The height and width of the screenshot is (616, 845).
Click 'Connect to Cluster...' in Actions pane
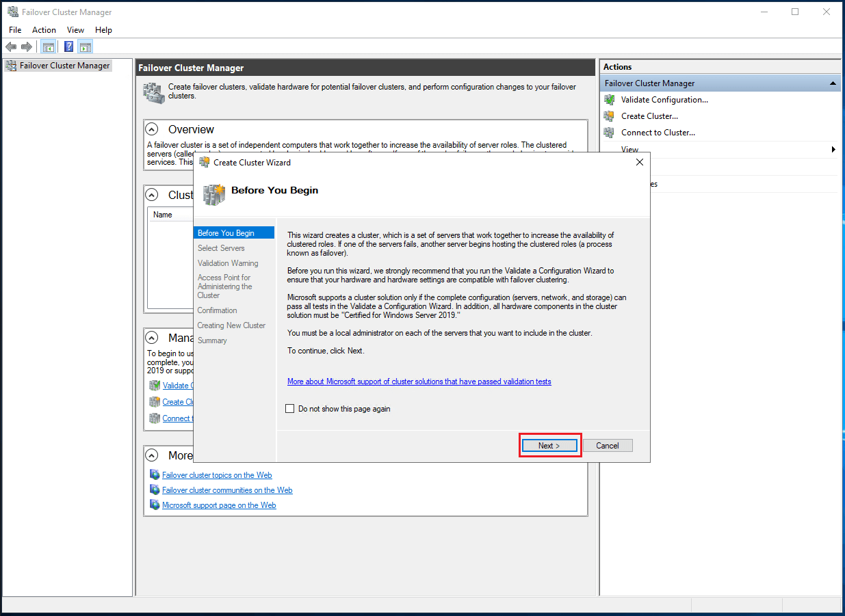(658, 133)
